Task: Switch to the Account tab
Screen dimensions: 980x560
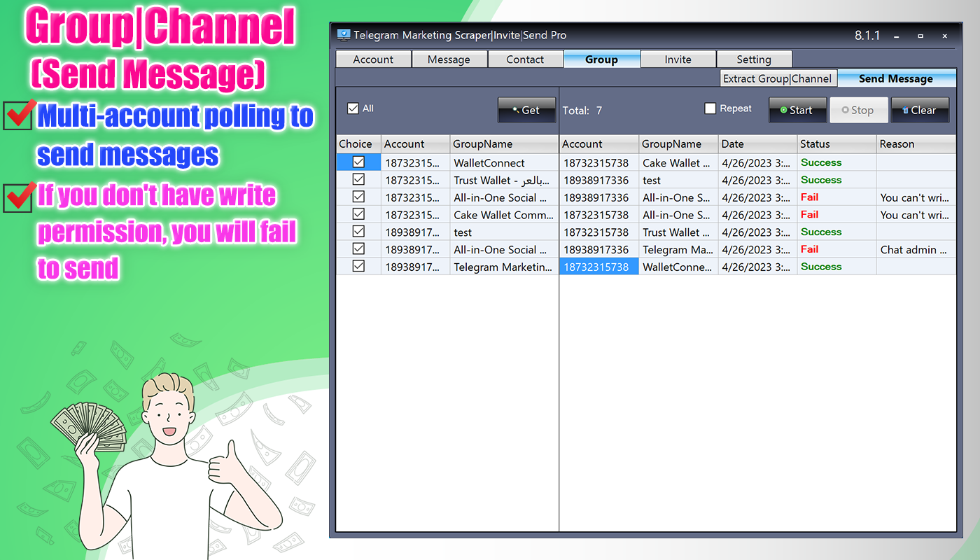Action: coord(373,59)
